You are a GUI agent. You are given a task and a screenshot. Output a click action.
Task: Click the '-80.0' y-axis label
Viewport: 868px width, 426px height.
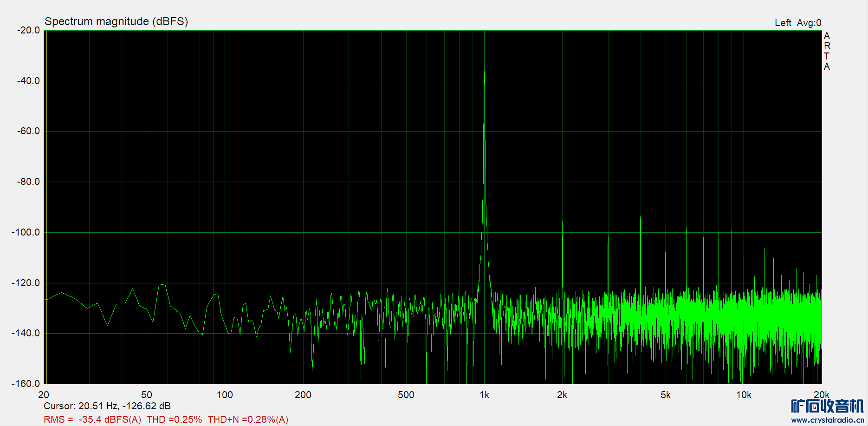point(28,182)
